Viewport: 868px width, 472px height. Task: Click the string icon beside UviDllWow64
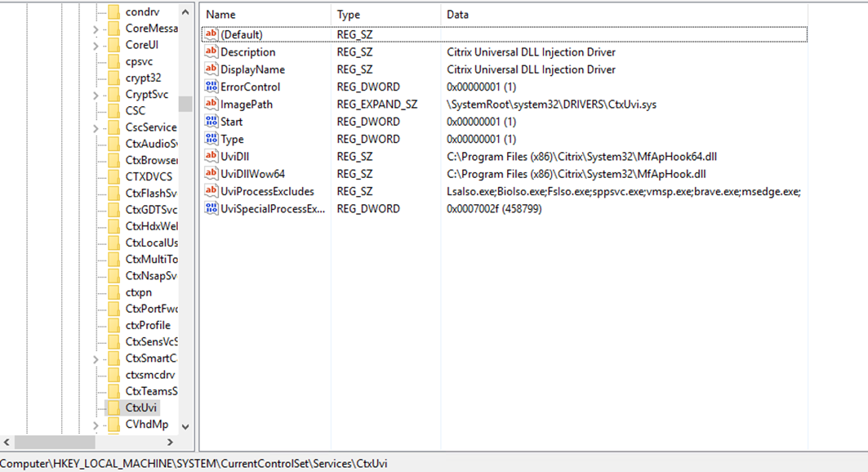pyautogui.click(x=211, y=174)
